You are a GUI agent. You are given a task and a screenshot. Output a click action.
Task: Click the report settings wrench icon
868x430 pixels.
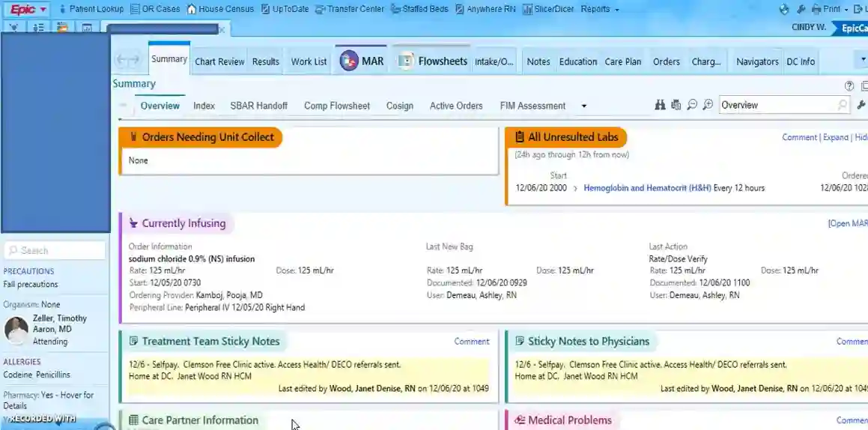[861, 105]
